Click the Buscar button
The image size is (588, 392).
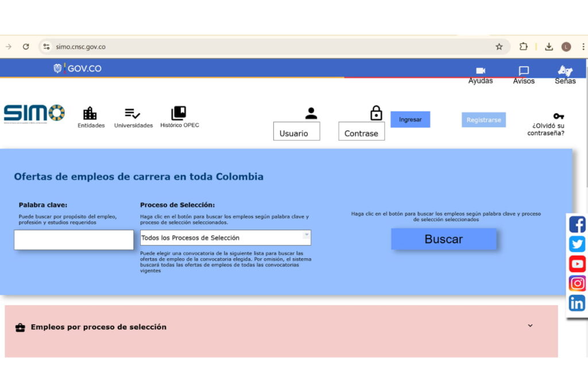click(x=443, y=239)
